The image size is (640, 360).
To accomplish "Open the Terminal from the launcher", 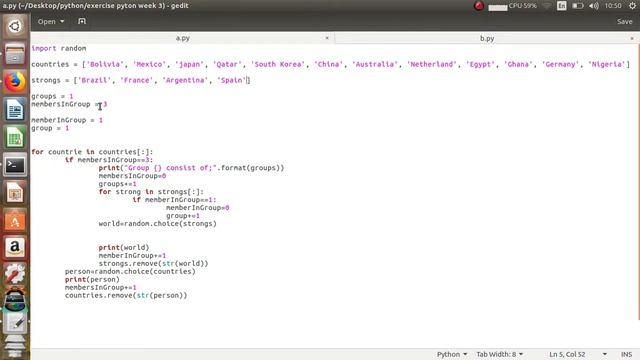I will pos(15,165).
